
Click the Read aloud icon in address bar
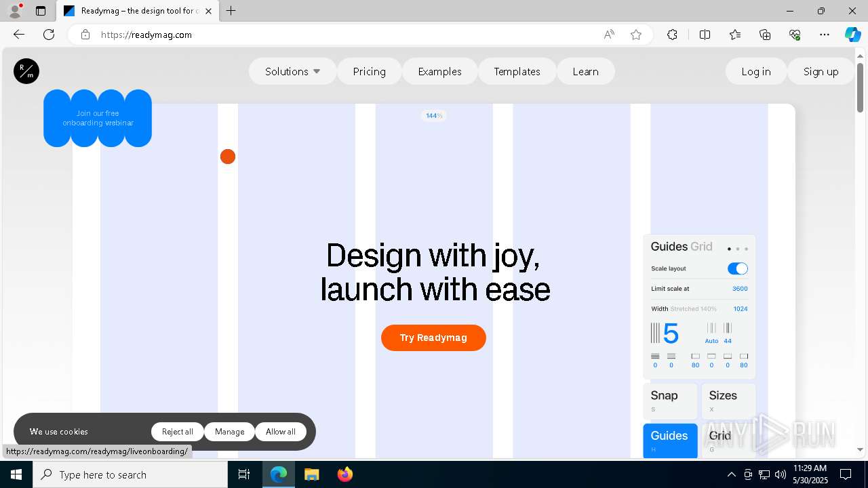[609, 35]
